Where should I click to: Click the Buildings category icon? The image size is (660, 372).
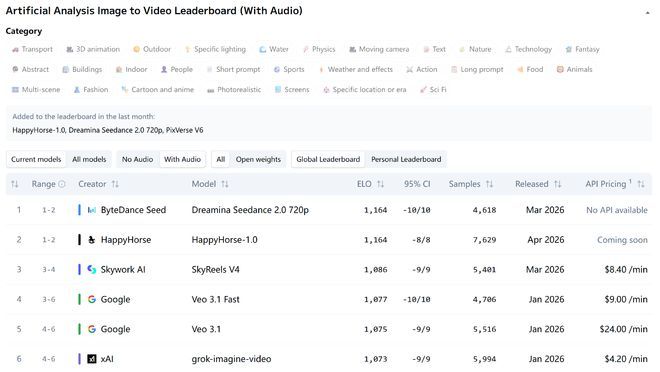click(66, 69)
